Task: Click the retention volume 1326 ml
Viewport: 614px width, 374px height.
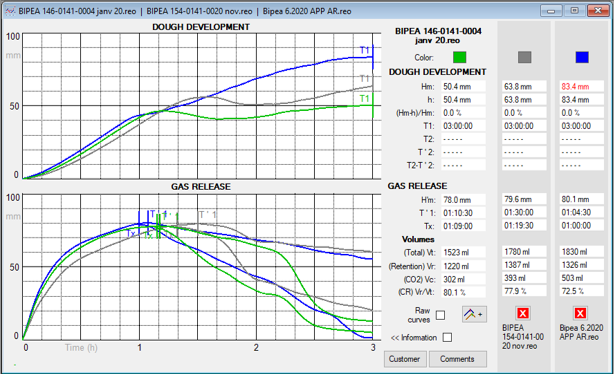Action: click(581, 265)
